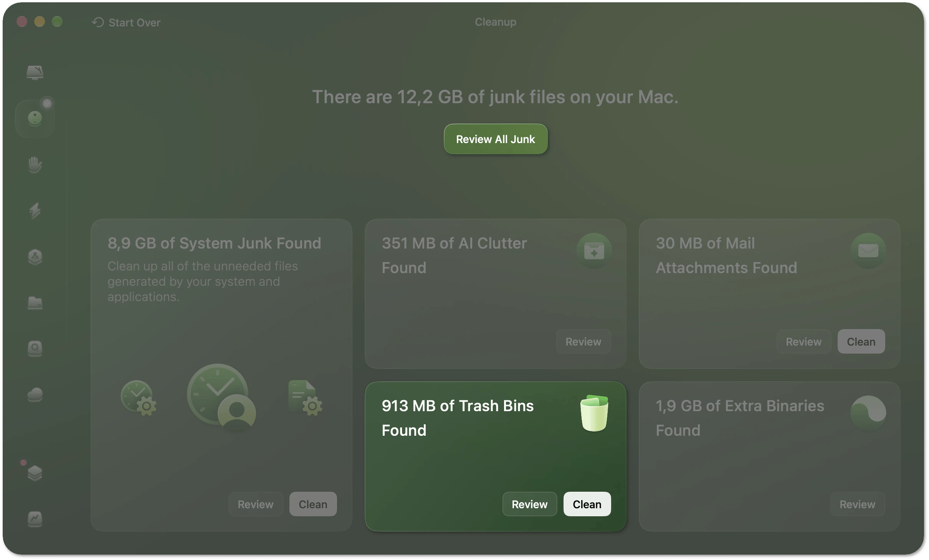
Task: Select the Cleanup module sidebar icon
Action: coord(35,118)
